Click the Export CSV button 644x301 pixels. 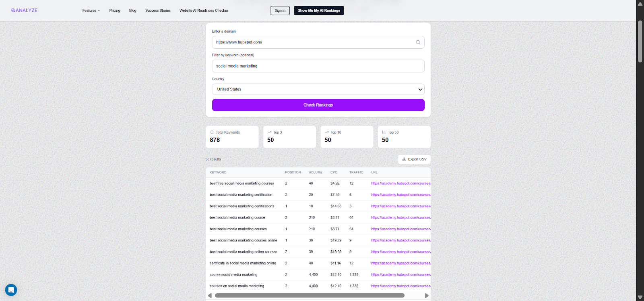(x=414, y=159)
